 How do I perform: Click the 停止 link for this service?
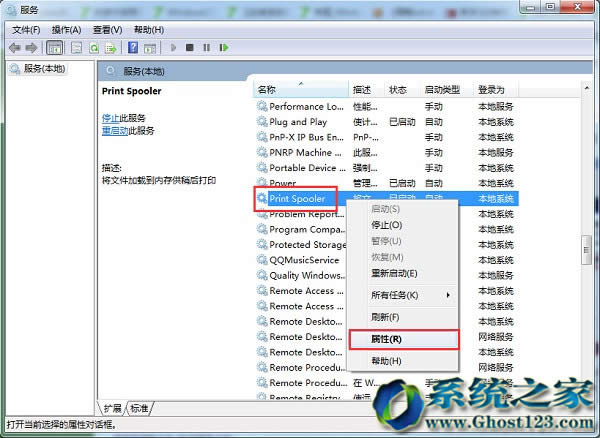pos(111,118)
